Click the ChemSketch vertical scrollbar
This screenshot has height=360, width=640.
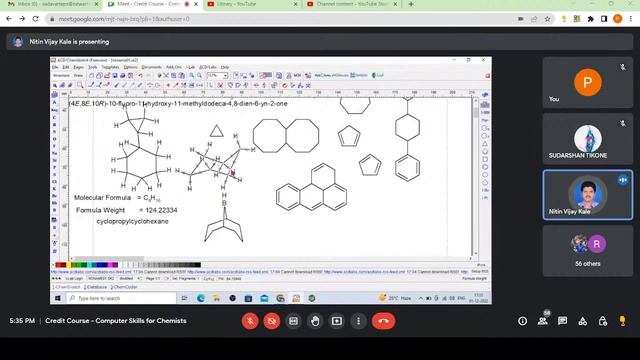tap(475, 176)
